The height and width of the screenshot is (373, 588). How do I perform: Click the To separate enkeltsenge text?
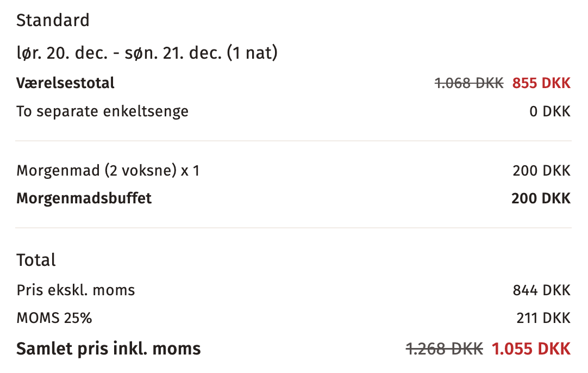102,111
